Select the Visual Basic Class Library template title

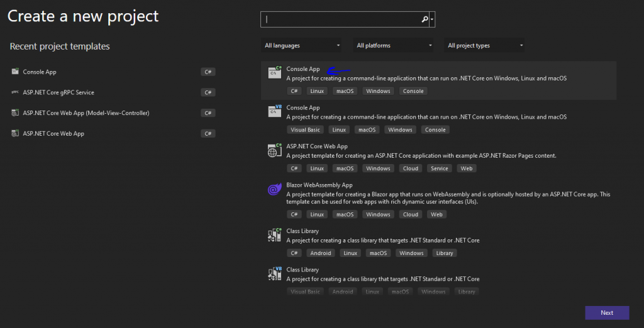(303, 270)
